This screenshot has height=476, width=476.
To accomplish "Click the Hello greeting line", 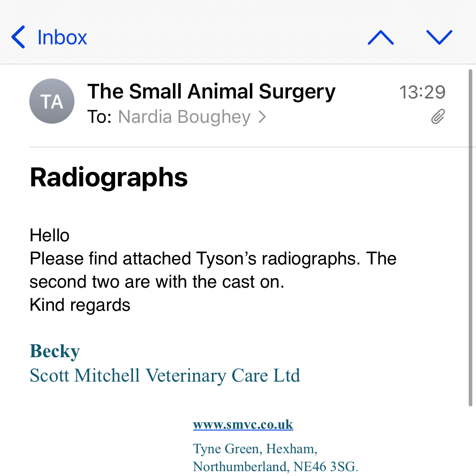I will [50, 235].
